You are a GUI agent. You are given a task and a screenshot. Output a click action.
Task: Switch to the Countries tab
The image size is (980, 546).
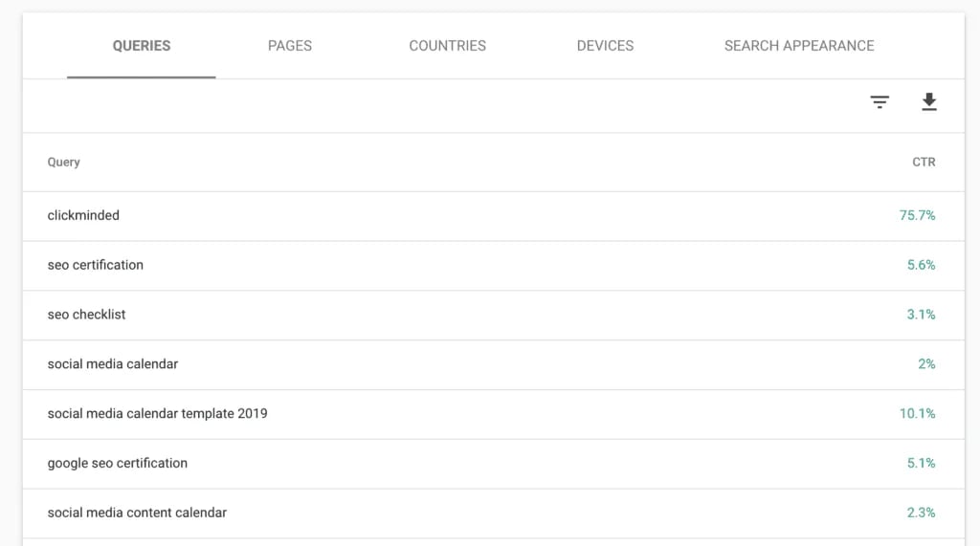pyautogui.click(x=447, y=46)
